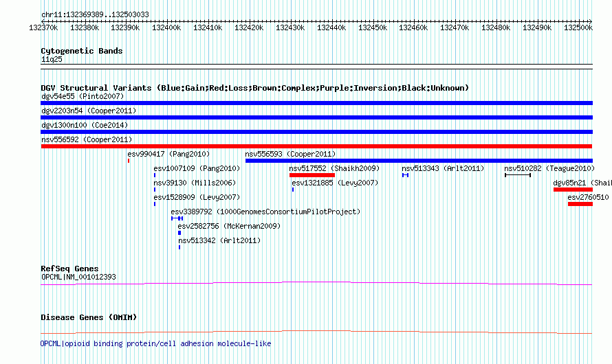Click the red loss bar under esv2760510
This screenshot has height=364, width=612.
[580, 204]
